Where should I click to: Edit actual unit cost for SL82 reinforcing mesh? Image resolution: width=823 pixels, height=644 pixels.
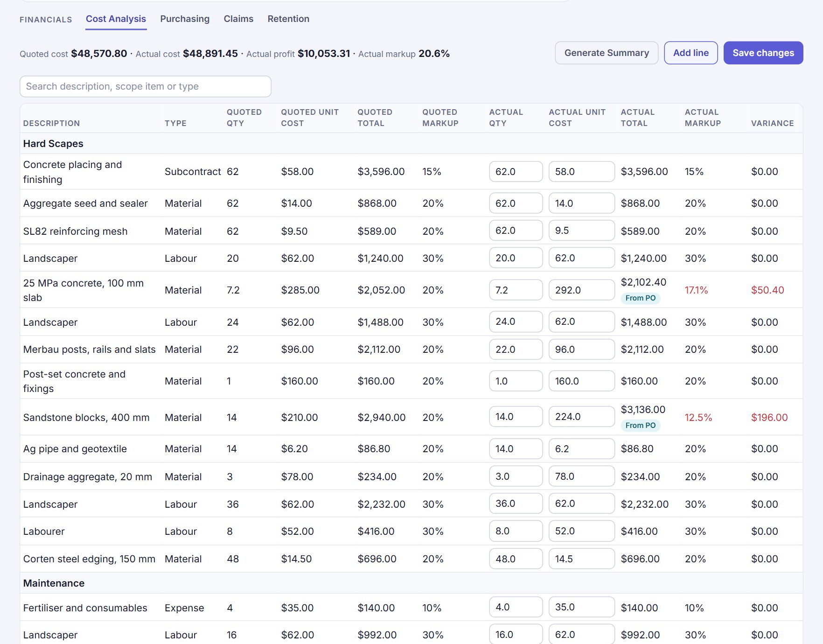(582, 231)
